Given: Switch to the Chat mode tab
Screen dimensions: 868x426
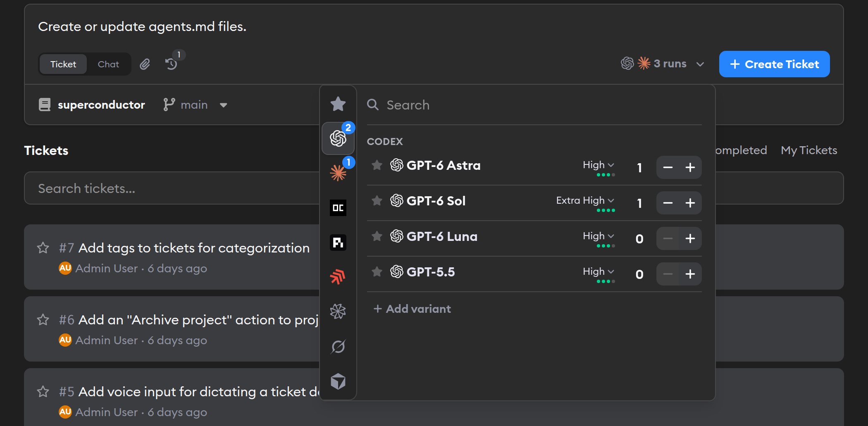Looking at the screenshot, I should click(108, 64).
